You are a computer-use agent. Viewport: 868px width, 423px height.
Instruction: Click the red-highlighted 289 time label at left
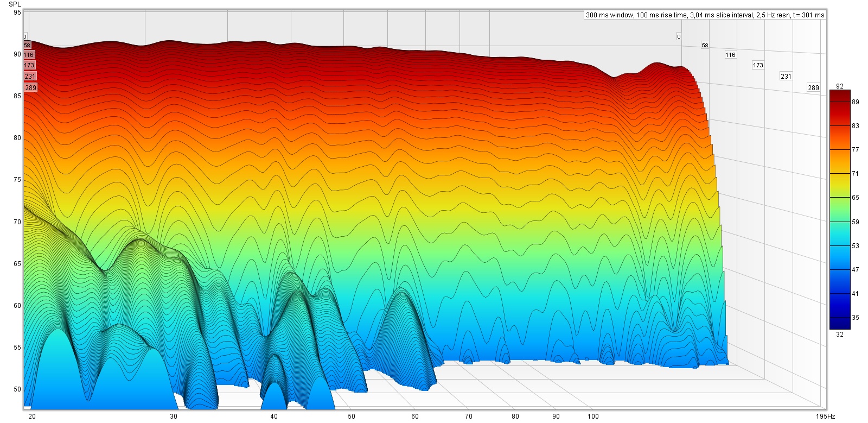tap(30, 87)
